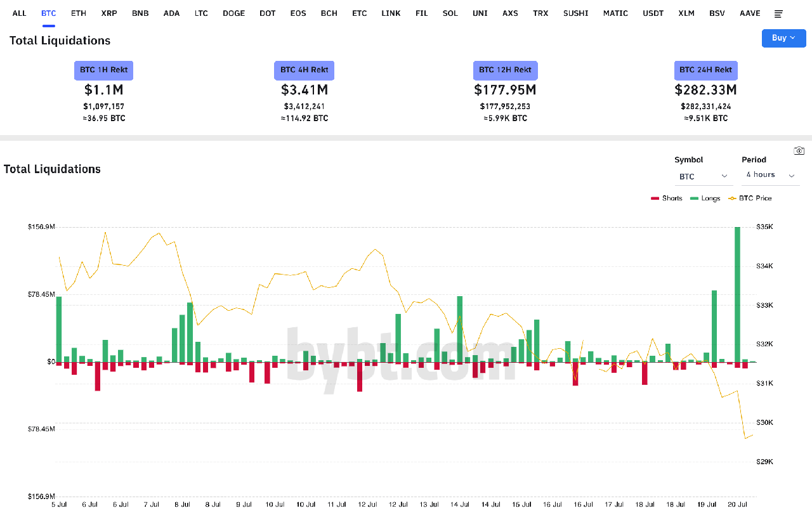812x520 pixels.
Task: Click the $177.95M 12H liquidation value
Action: 506,90
